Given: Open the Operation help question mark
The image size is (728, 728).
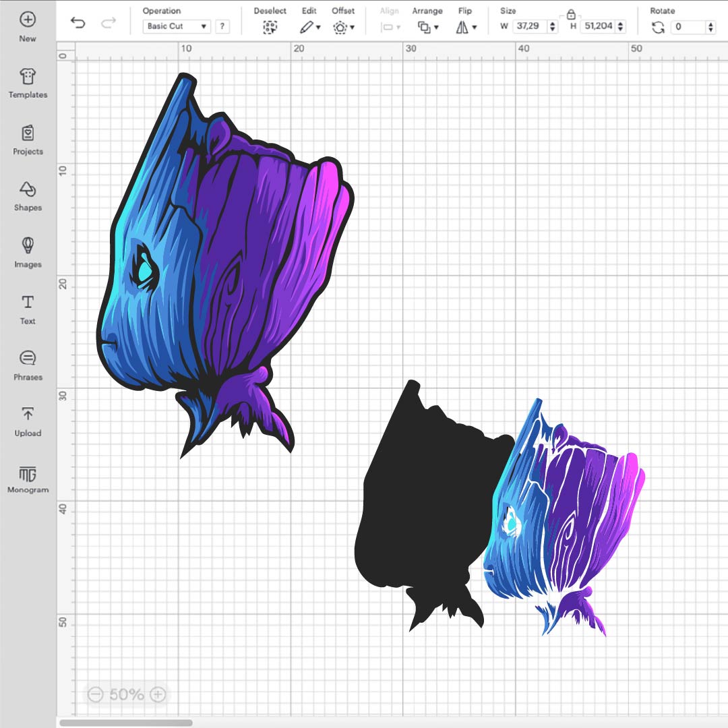Looking at the screenshot, I should pos(222,26).
